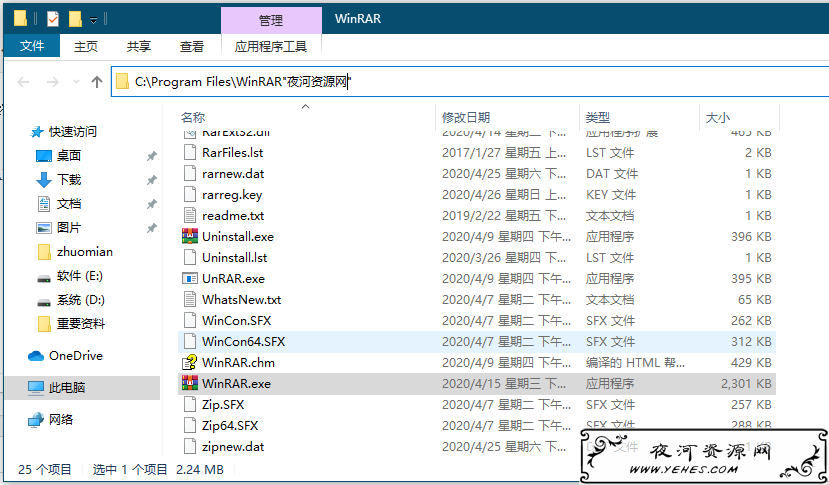Click status bar text 25 个项目
829x485 pixels.
click(x=45, y=470)
